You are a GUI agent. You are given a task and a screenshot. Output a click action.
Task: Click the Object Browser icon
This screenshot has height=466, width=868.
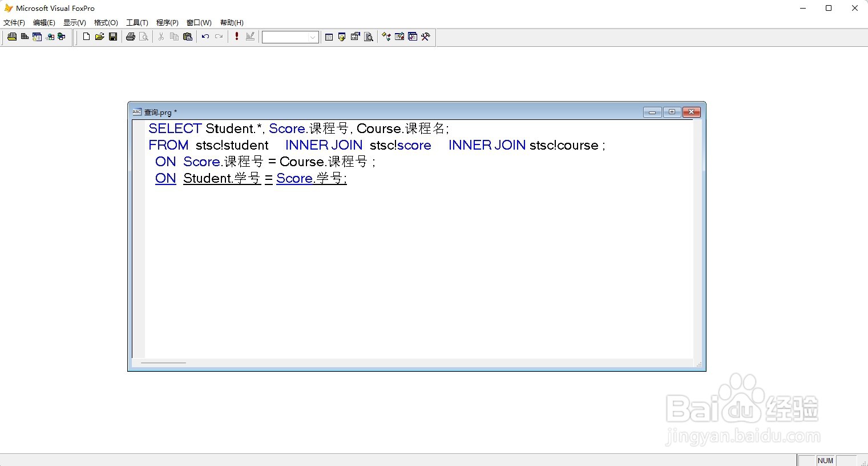[x=399, y=37]
